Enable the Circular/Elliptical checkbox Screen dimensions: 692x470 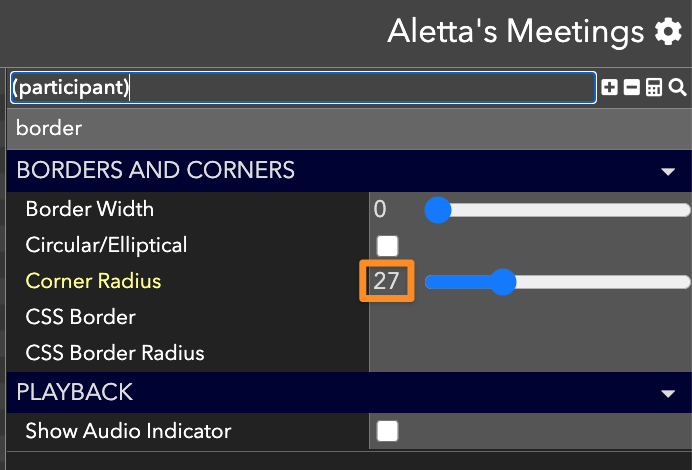[x=387, y=245]
